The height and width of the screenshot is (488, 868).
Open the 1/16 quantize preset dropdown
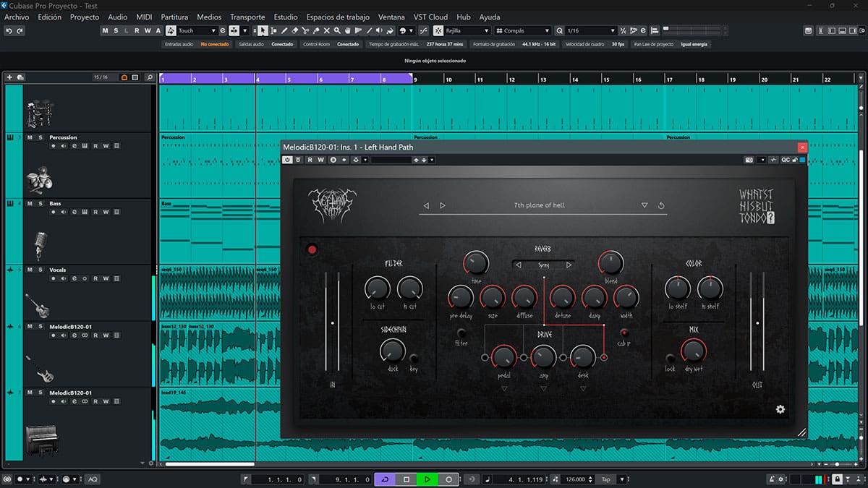pyautogui.click(x=590, y=31)
